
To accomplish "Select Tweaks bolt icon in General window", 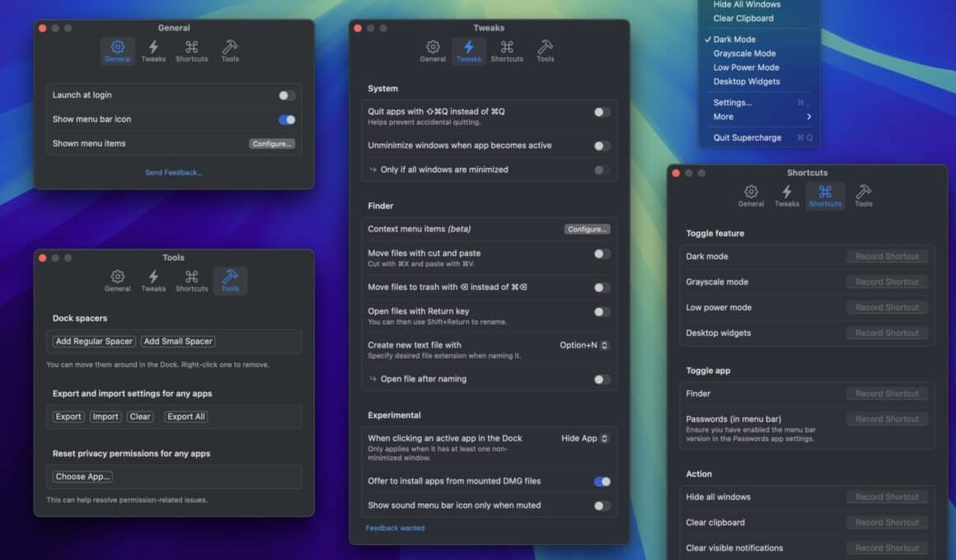I will coord(153,51).
